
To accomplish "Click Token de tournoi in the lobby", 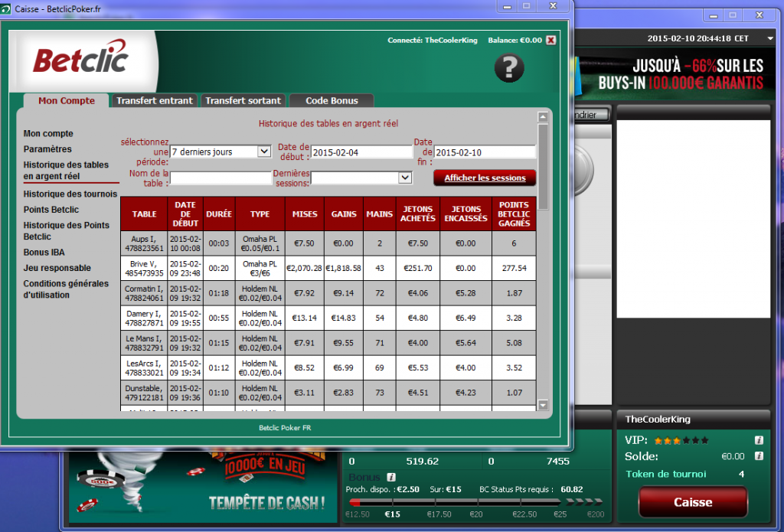I will coord(666,474).
